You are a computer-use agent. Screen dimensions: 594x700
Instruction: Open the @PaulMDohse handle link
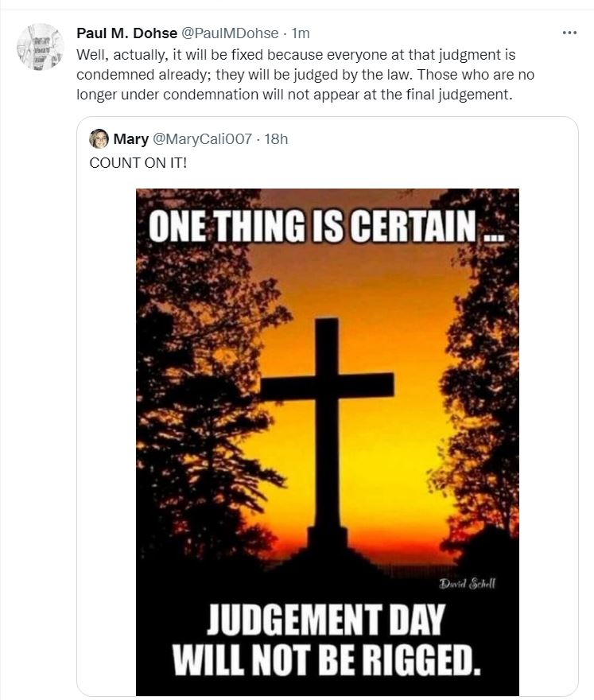coord(231,33)
